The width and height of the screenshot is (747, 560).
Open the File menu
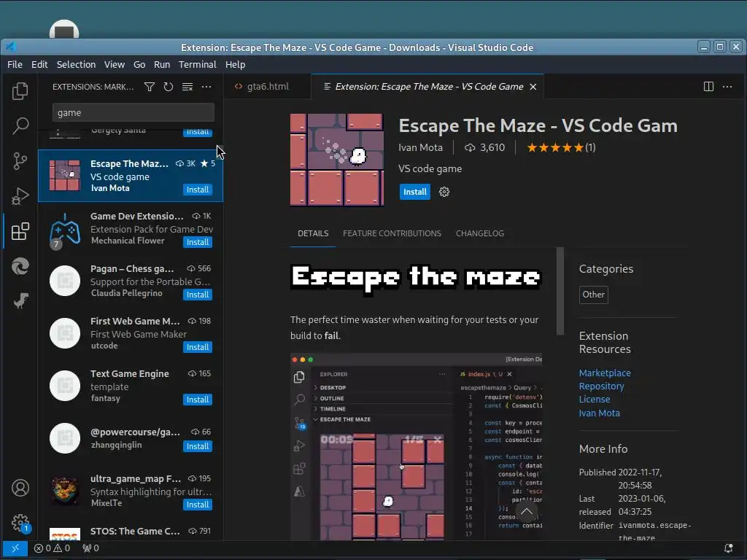coord(15,64)
